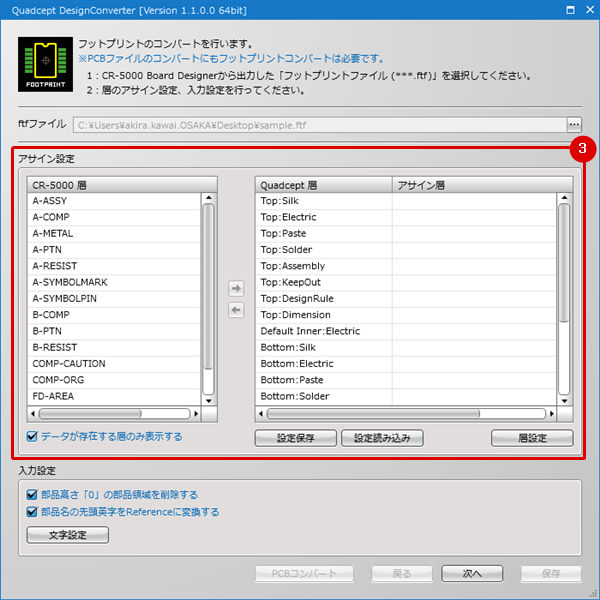Click the アサイン層 column header
This screenshot has width=600, height=600.
(483, 185)
